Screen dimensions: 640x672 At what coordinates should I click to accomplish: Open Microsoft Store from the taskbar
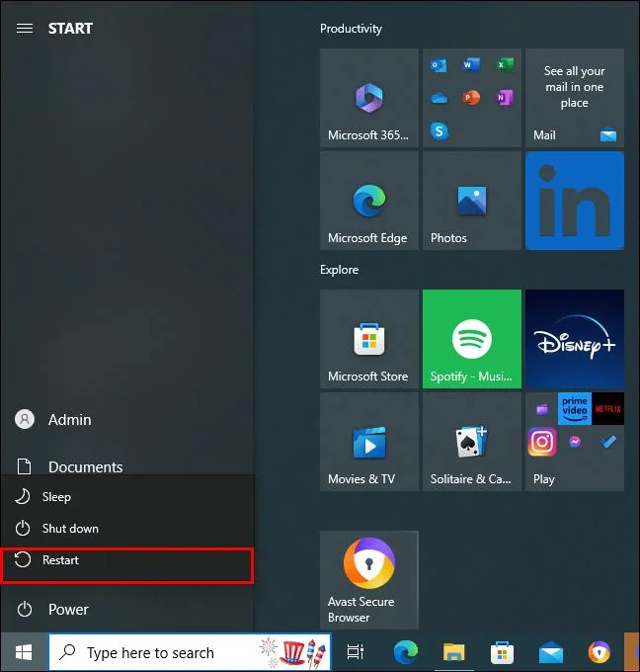[x=502, y=652]
